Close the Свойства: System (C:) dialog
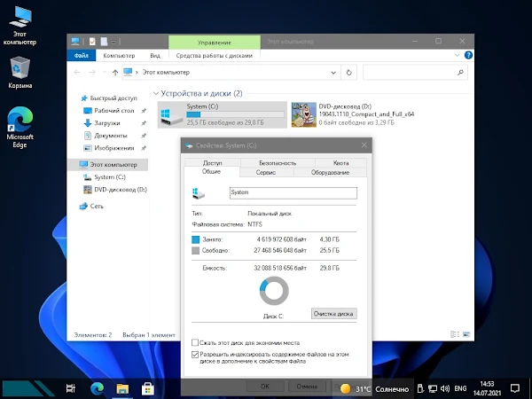The image size is (532, 399). coord(364,145)
